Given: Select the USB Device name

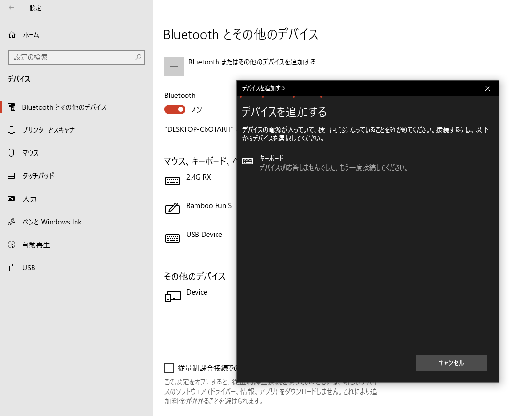Looking at the screenshot, I should (204, 235).
